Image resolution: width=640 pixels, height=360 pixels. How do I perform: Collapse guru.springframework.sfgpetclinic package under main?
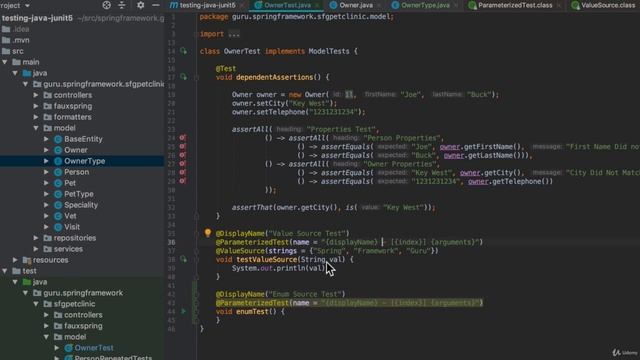click(25, 84)
